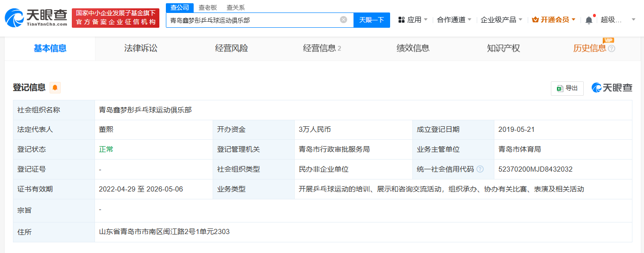Click the TianYanCha logo at top left
The height and width of the screenshot is (253, 644).
(36, 18)
